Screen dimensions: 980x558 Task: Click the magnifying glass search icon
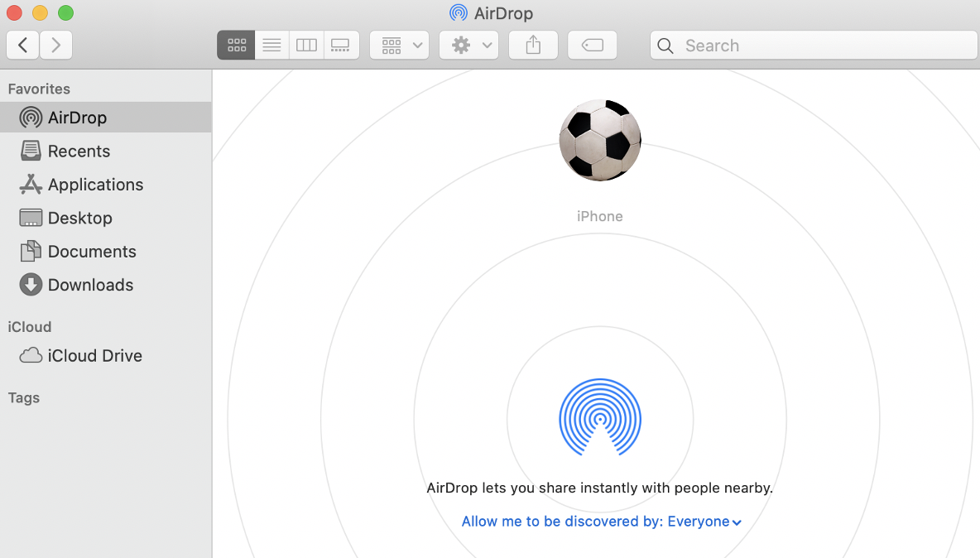click(x=665, y=46)
